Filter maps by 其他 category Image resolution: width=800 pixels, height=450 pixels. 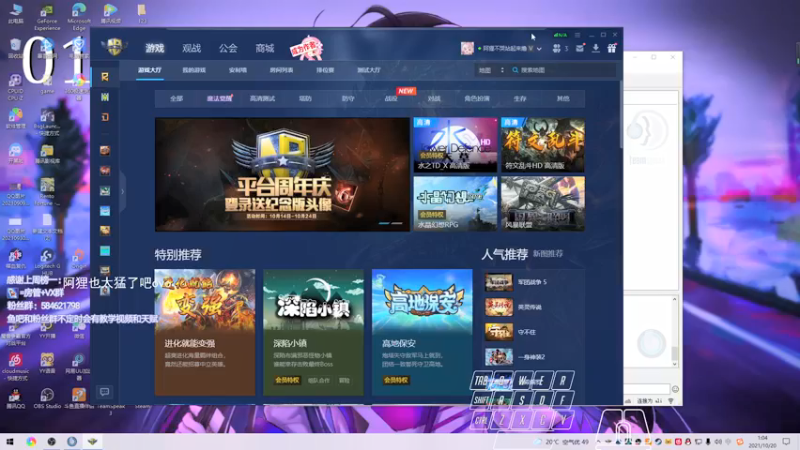point(563,98)
